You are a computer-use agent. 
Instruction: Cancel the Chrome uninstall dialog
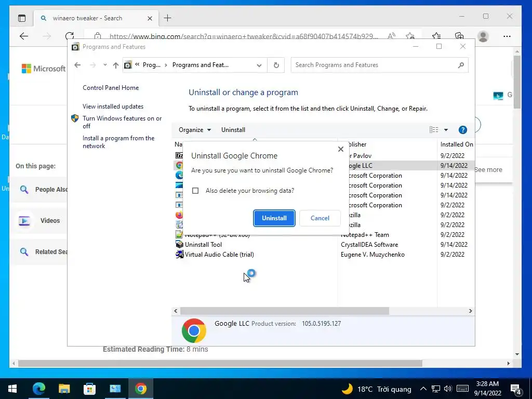point(320,218)
